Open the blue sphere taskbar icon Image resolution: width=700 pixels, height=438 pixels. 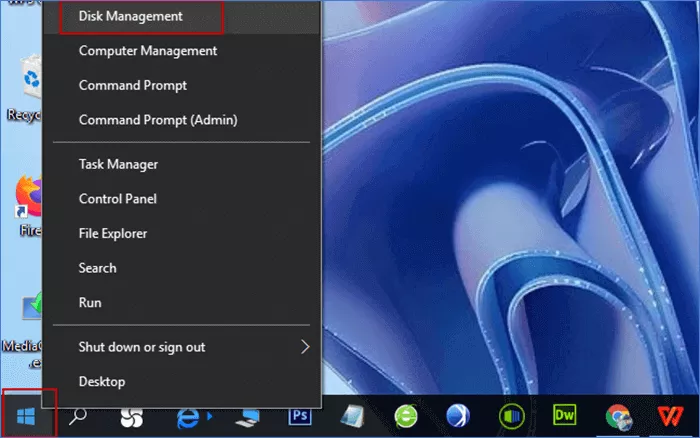pos(458,416)
